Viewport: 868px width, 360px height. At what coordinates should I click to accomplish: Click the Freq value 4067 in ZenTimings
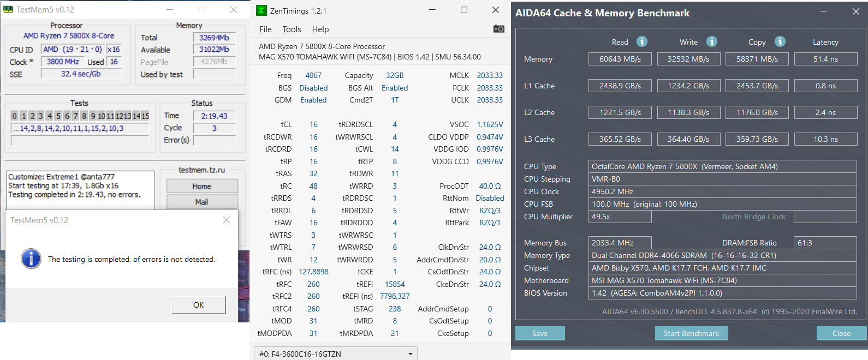click(313, 75)
